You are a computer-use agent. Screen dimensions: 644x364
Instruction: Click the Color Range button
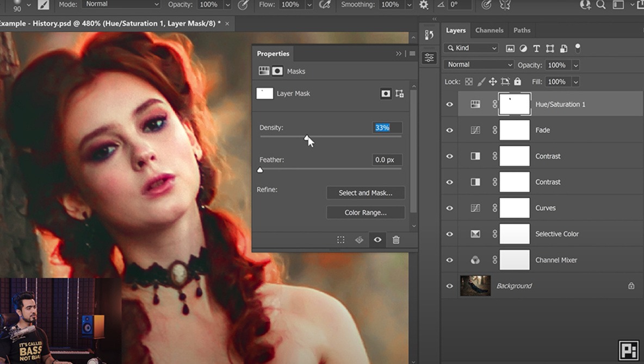pos(366,212)
